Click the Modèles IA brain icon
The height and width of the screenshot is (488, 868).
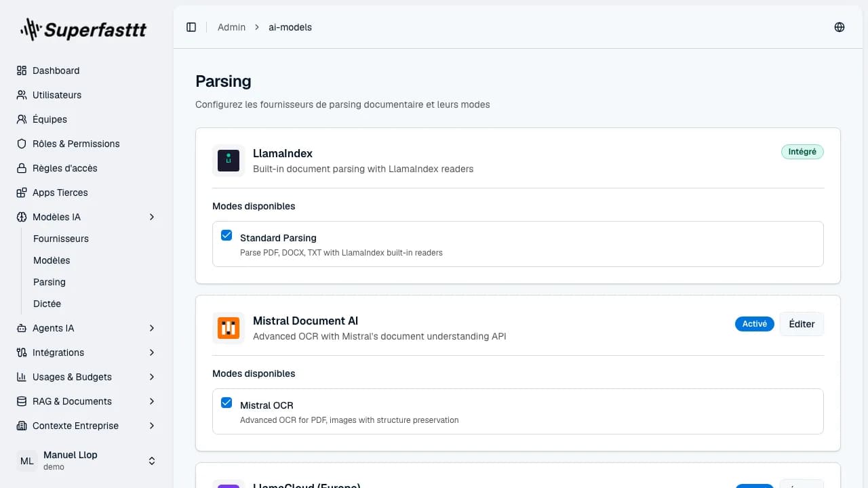click(22, 217)
